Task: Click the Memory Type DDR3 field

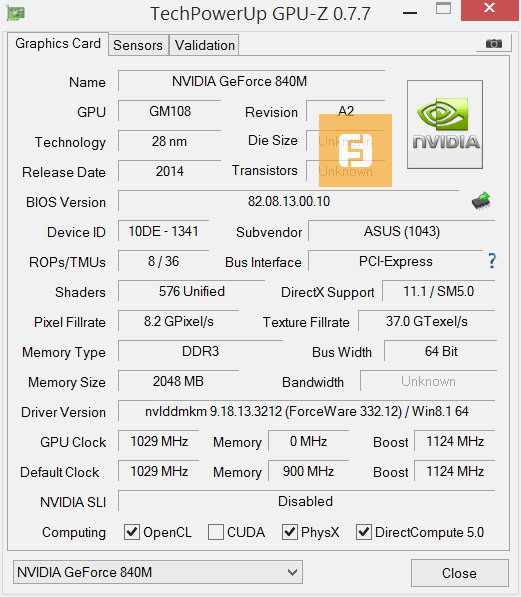Action: pyautogui.click(x=201, y=351)
